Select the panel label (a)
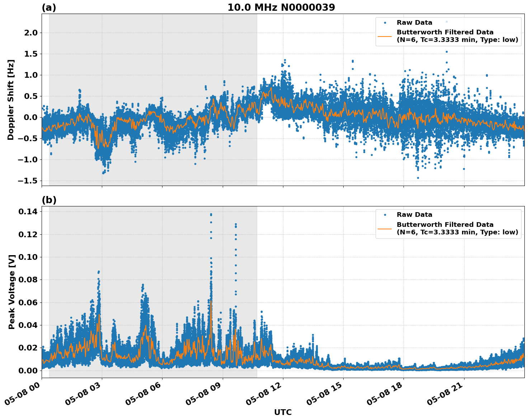Viewport: 528px width, 420px height. click(49, 6)
